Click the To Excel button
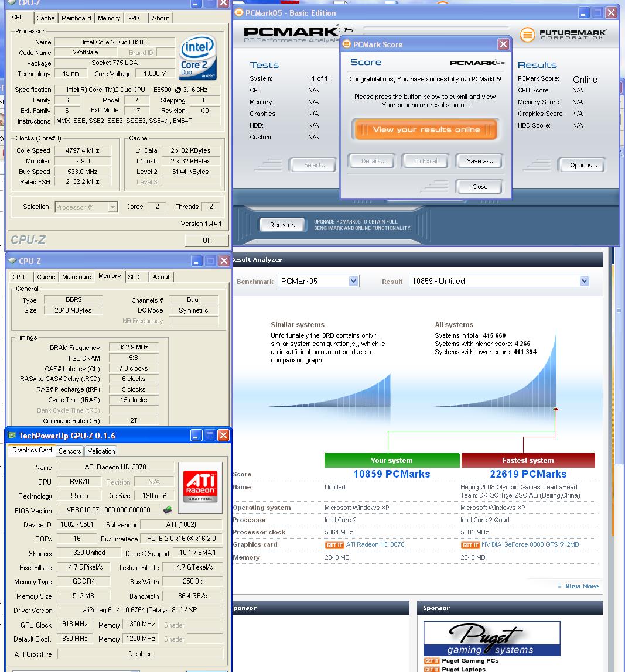The image size is (625, 672). click(426, 161)
